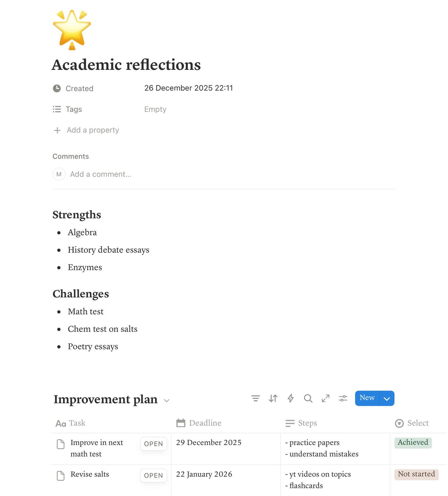Open database as full page
This screenshot has width=448, height=496.
pyautogui.click(x=326, y=398)
